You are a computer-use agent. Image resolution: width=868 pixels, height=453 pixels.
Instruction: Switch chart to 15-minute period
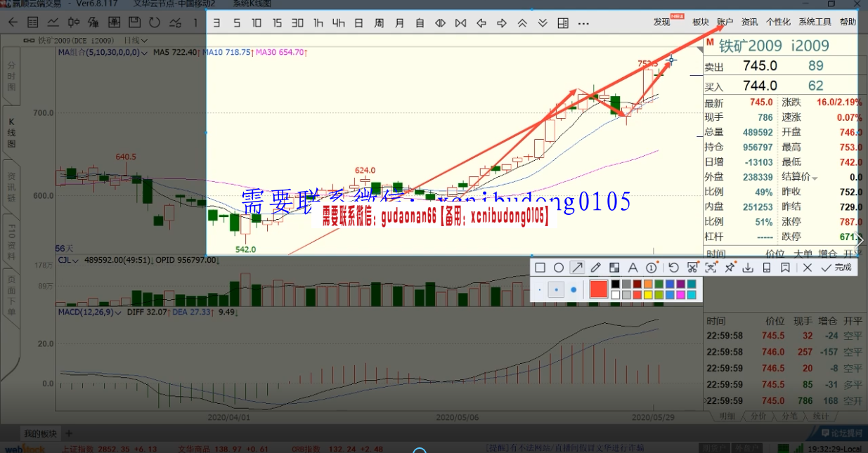pos(277,23)
